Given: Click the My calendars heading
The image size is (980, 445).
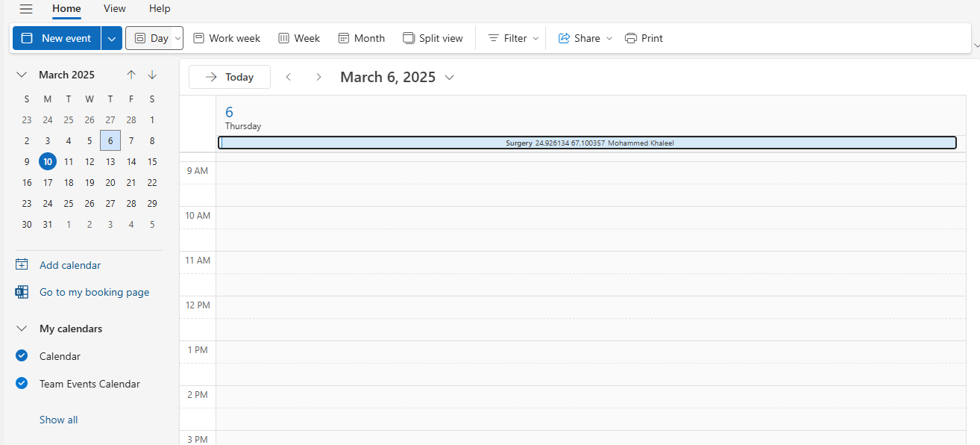Looking at the screenshot, I should (x=71, y=329).
